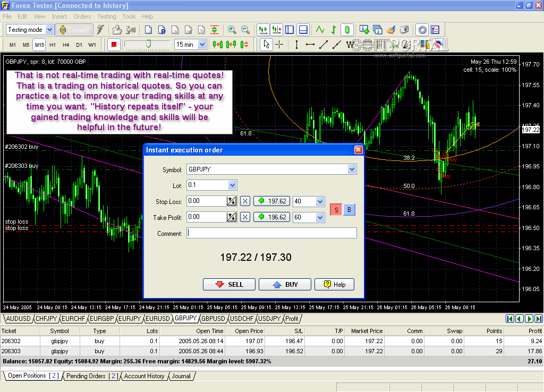Set Stop Loss using the 197.62 button
The width and height of the screenshot is (544, 392).
pyautogui.click(x=271, y=201)
